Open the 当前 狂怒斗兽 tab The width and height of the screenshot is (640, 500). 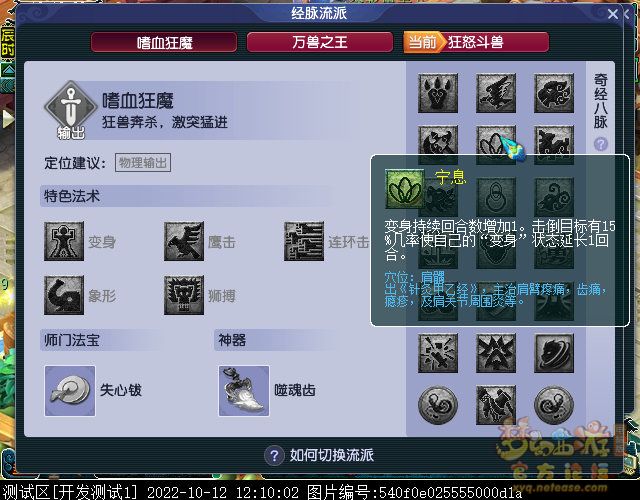476,42
